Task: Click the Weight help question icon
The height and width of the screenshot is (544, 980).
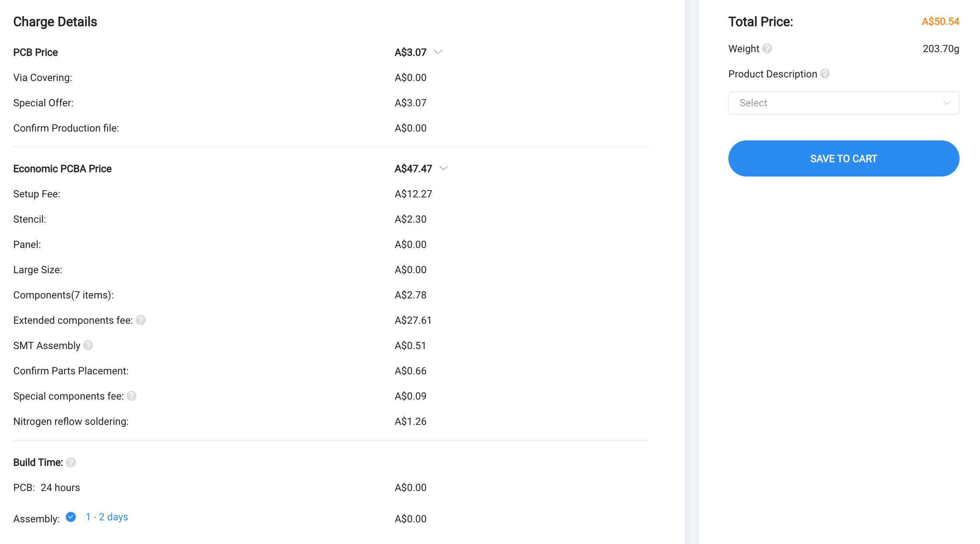Action: (x=767, y=49)
